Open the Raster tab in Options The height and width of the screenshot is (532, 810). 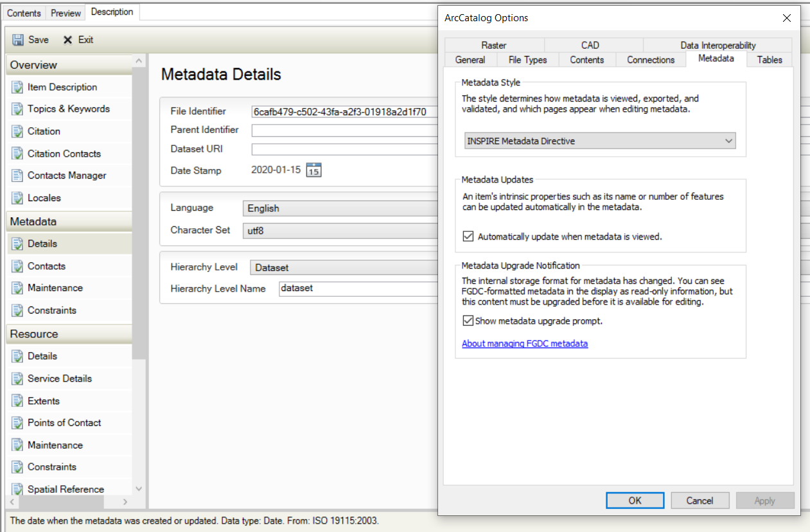point(494,45)
